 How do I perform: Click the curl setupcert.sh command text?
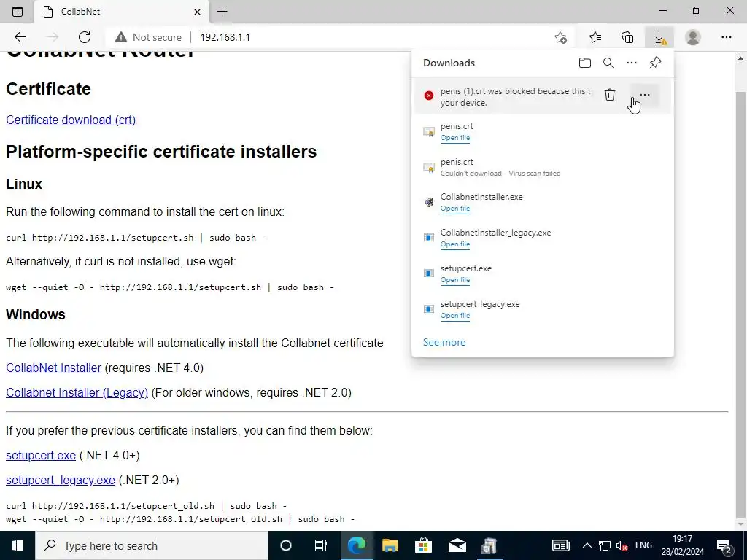pyautogui.click(x=136, y=238)
